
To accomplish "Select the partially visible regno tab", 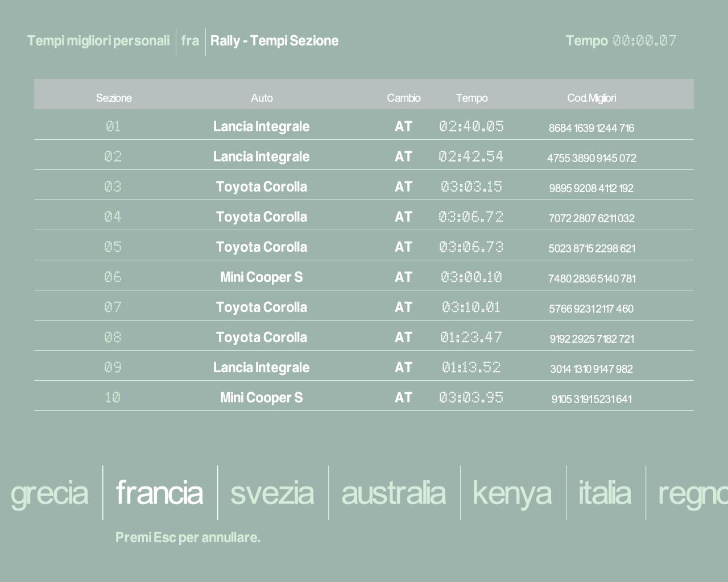I will 692,493.
